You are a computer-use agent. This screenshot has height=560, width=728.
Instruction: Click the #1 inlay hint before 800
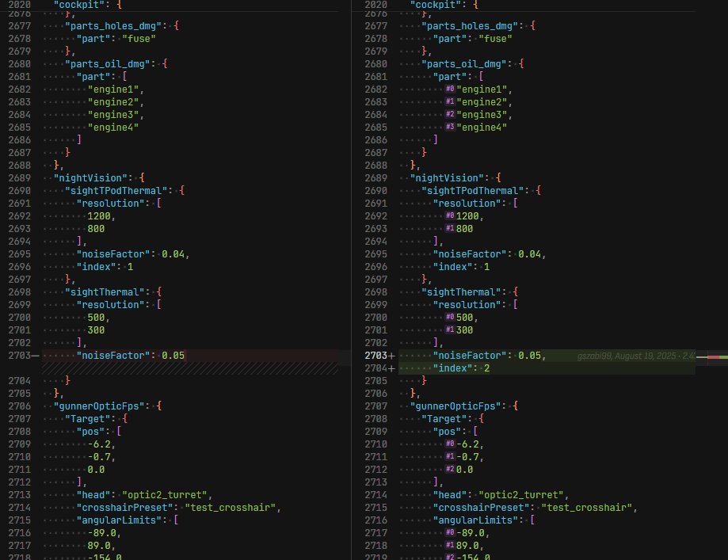click(x=450, y=228)
